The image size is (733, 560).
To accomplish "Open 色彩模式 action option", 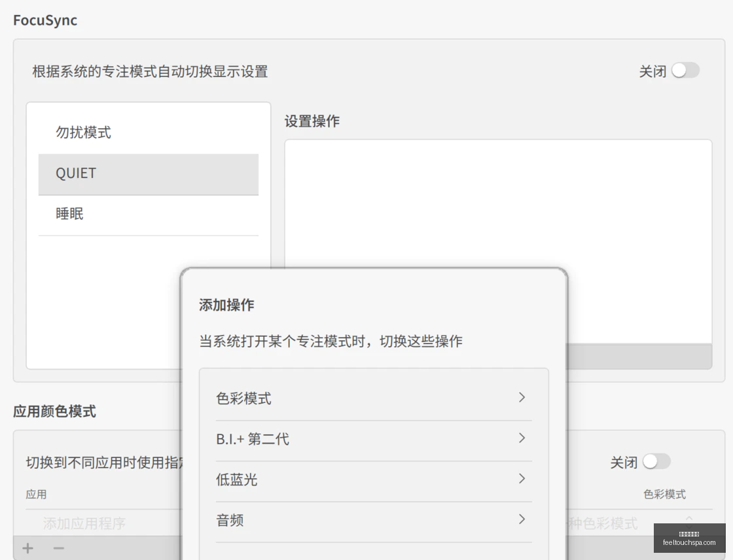I will (x=374, y=398).
